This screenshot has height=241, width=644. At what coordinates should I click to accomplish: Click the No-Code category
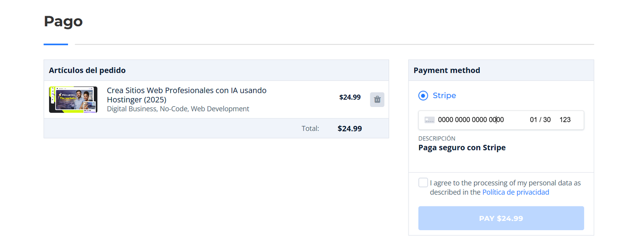tap(173, 109)
